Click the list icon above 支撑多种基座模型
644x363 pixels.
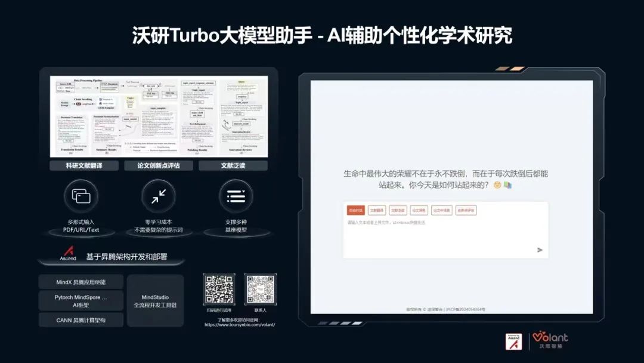(236, 196)
